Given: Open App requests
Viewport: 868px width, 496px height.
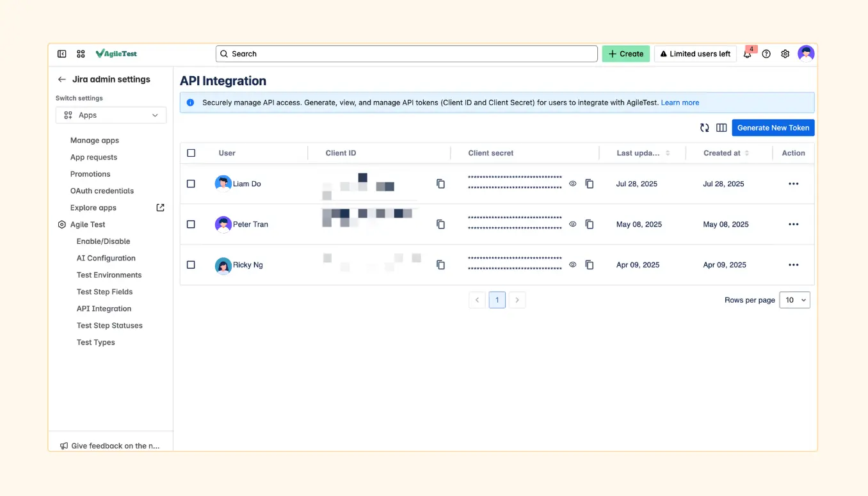Looking at the screenshot, I should [x=93, y=157].
